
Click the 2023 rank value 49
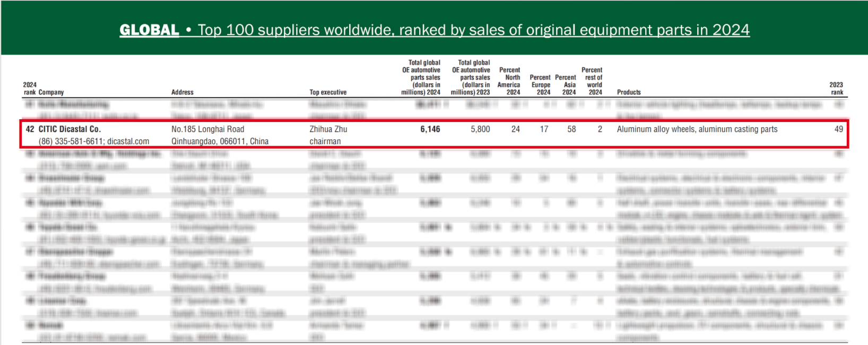pyautogui.click(x=838, y=129)
